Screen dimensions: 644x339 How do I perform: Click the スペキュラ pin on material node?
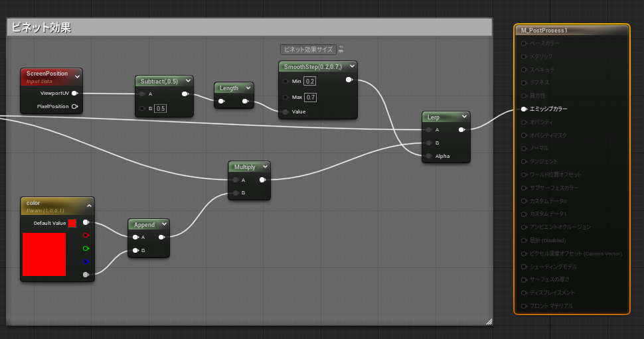(524, 70)
